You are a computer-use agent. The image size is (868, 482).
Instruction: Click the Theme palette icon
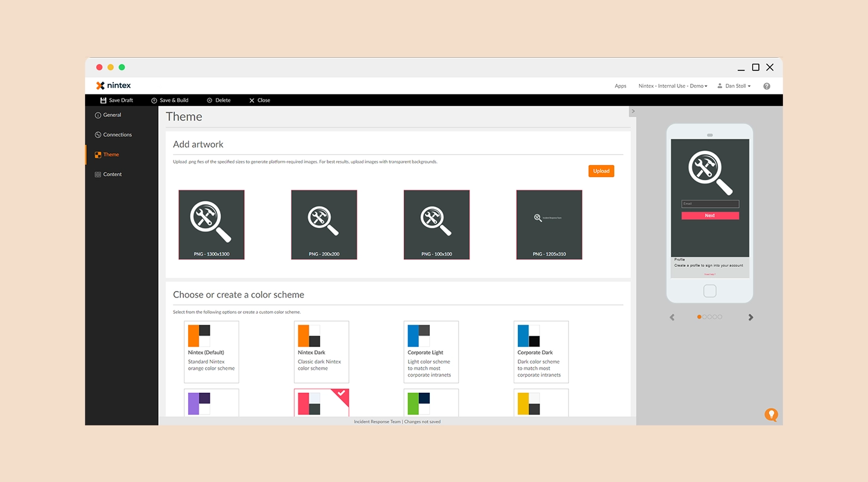coord(98,155)
